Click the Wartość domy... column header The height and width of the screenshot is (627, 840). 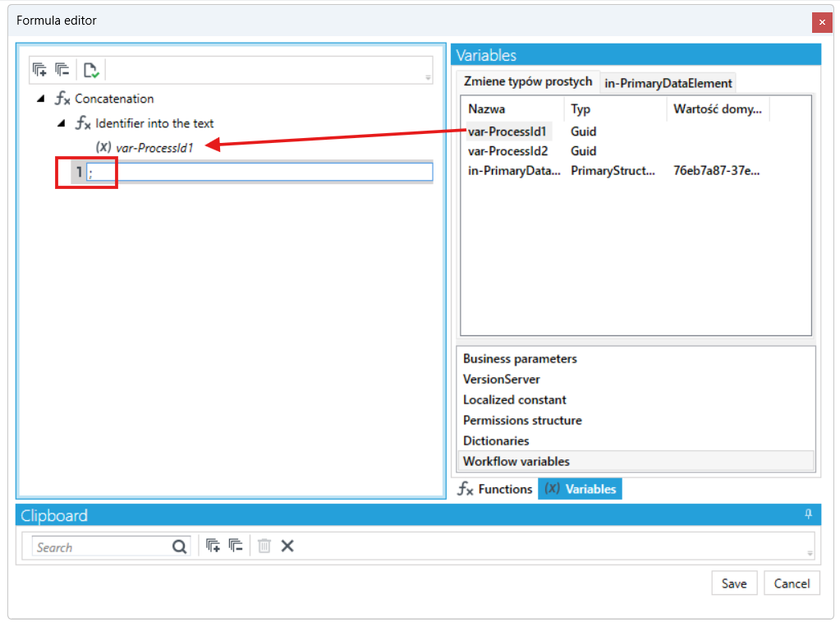718,108
